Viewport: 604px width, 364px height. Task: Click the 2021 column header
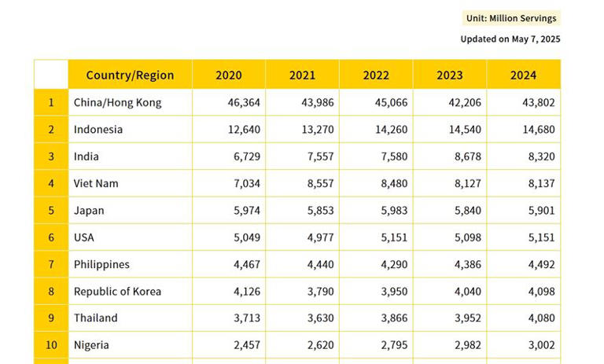coord(302,75)
